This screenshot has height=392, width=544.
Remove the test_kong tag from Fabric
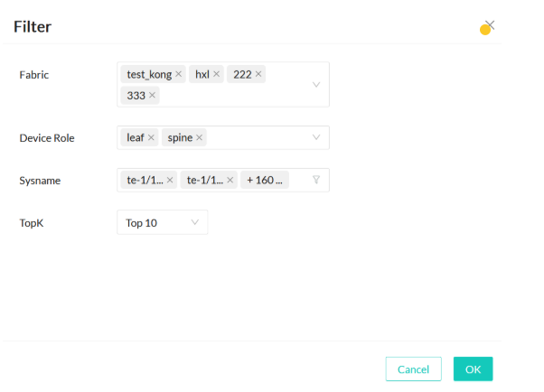point(179,74)
